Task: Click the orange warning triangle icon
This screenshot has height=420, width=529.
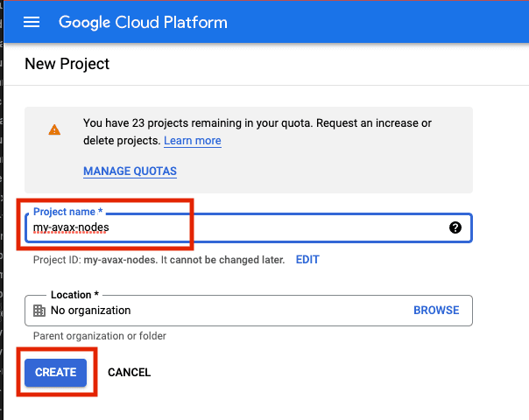Action: (x=54, y=129)
